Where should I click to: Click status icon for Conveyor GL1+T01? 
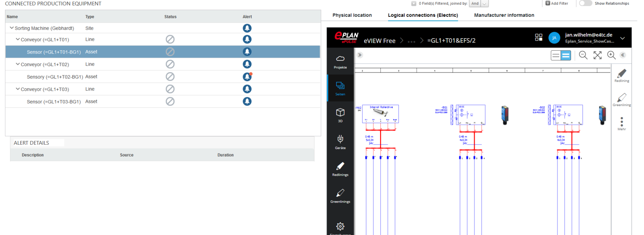click(x=170, y=39)
